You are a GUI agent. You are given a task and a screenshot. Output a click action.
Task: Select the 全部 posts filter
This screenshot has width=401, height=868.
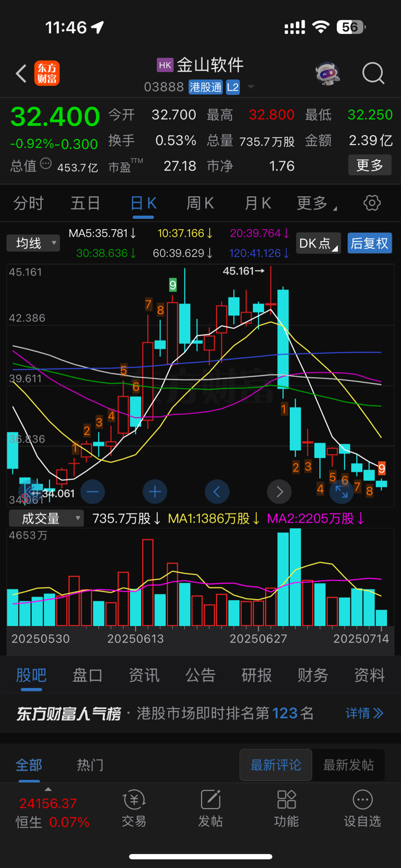(29, 765)
